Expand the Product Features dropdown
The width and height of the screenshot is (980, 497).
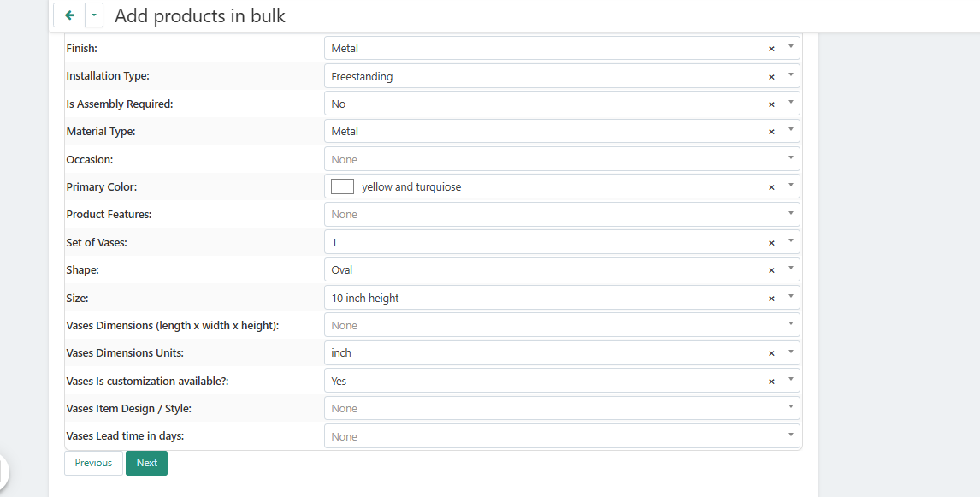point(562,215)
